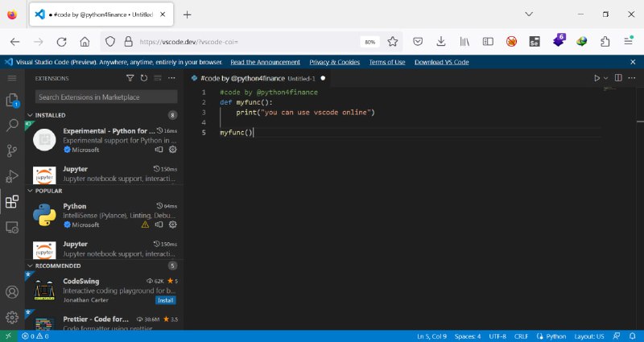Open Extensions panel more actions menu
The width and height of the screenshot is (644, 342).
171,78
